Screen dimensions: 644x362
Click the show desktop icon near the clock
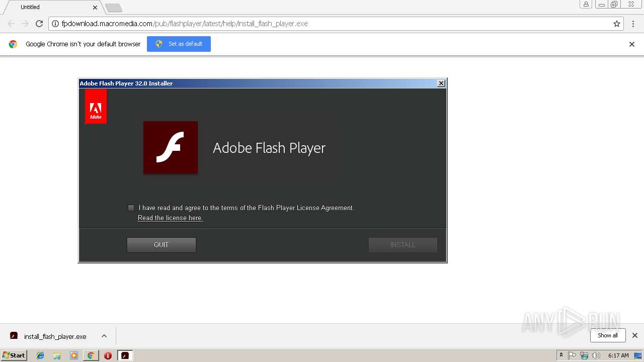[638, 355]
